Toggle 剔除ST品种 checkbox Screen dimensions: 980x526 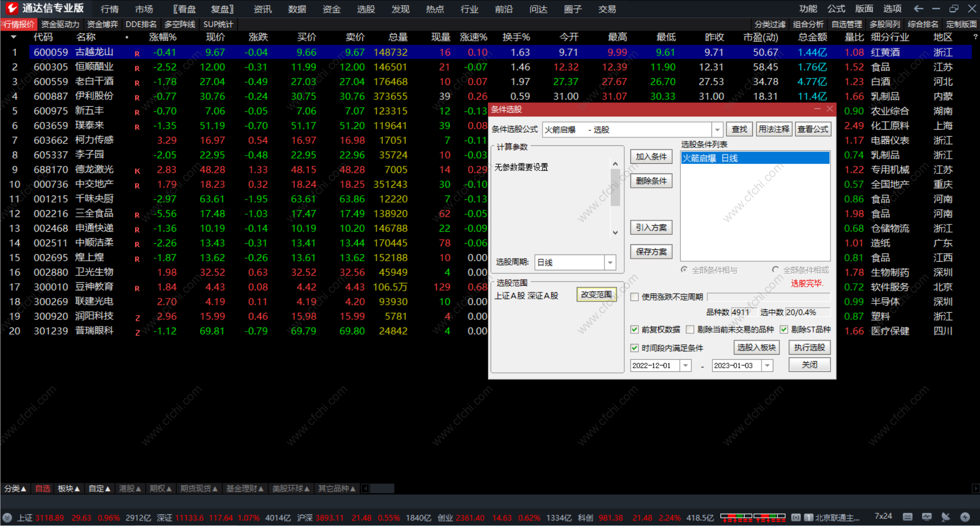tap(784, 330)
